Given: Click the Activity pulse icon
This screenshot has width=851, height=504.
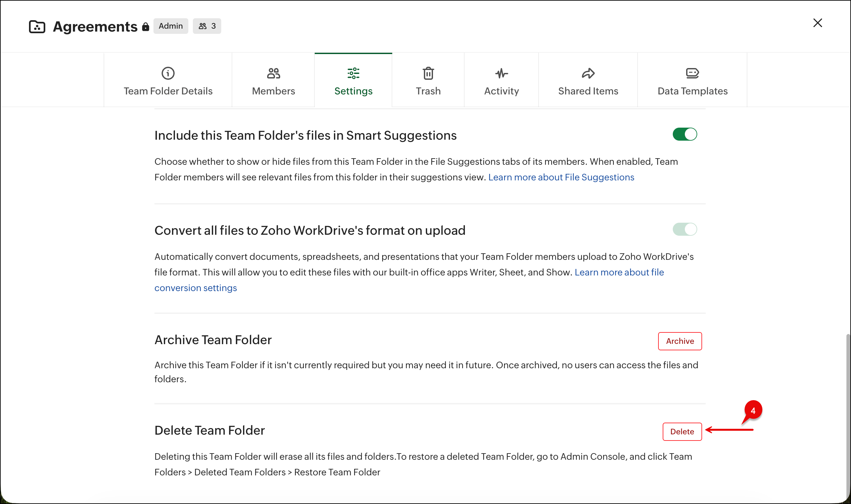Looking at the screenshot, I should click(501, 73).
